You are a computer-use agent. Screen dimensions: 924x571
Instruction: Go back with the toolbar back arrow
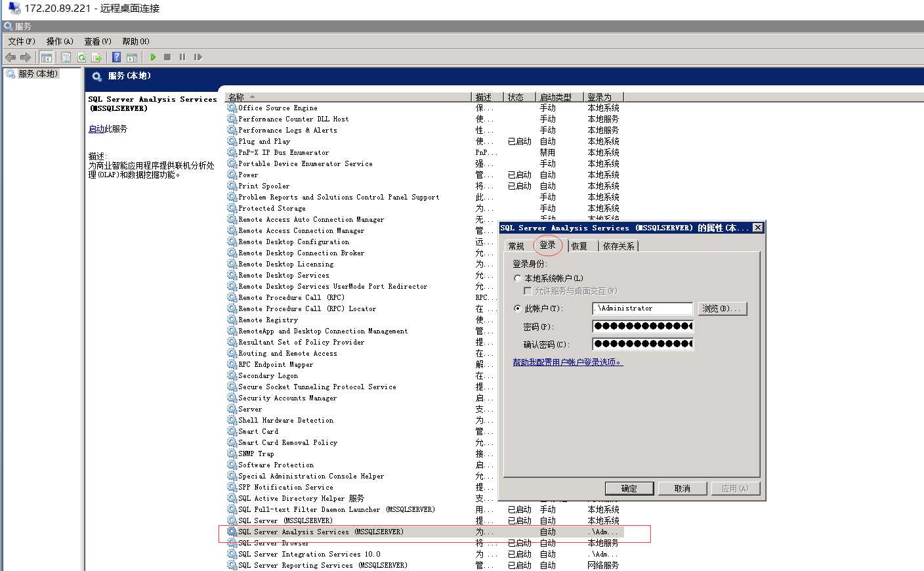[10, 58]
